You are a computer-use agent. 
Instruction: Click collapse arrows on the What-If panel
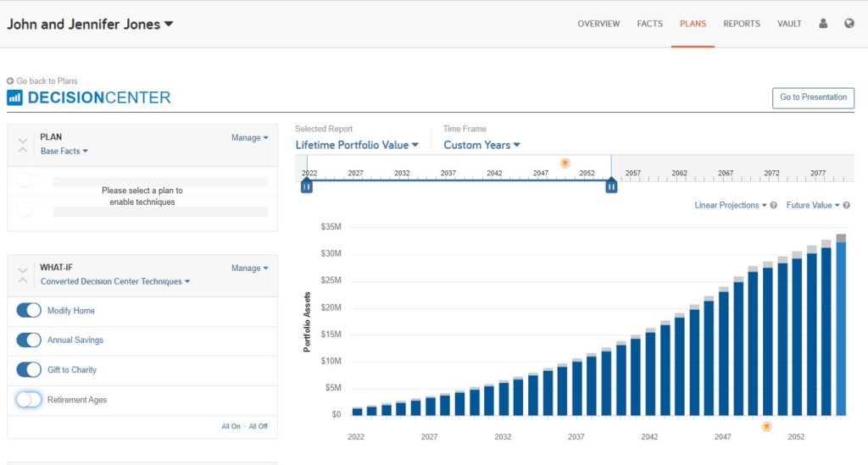(x=23, y=274)
